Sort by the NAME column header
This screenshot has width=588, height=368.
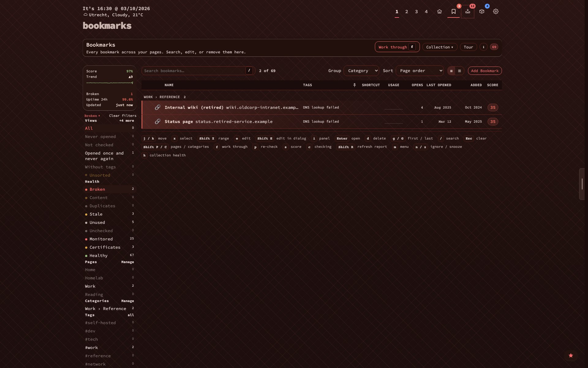click(169, 85)
